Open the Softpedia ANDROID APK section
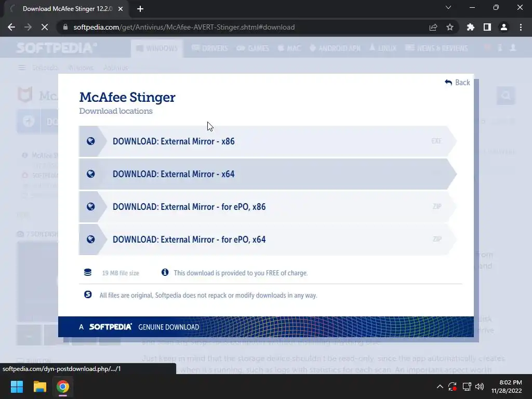 pyautogui.click(x=335, y=48)
